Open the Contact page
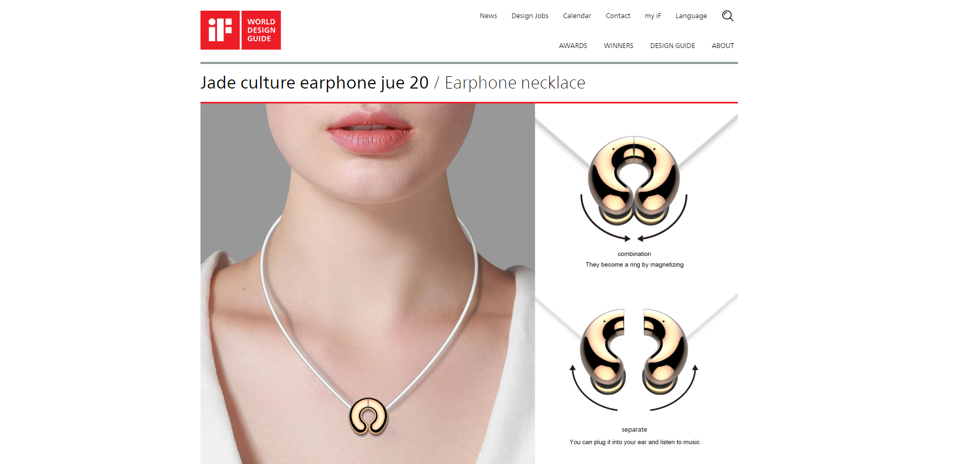This screenshot has width=980, height=464. click(618, 16)
